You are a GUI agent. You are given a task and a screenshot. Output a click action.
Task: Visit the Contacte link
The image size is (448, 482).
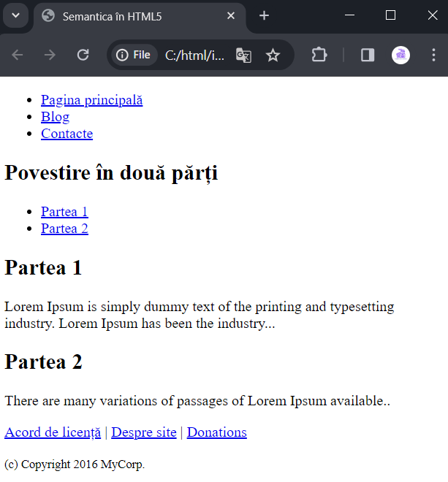(x=67, y=134)
